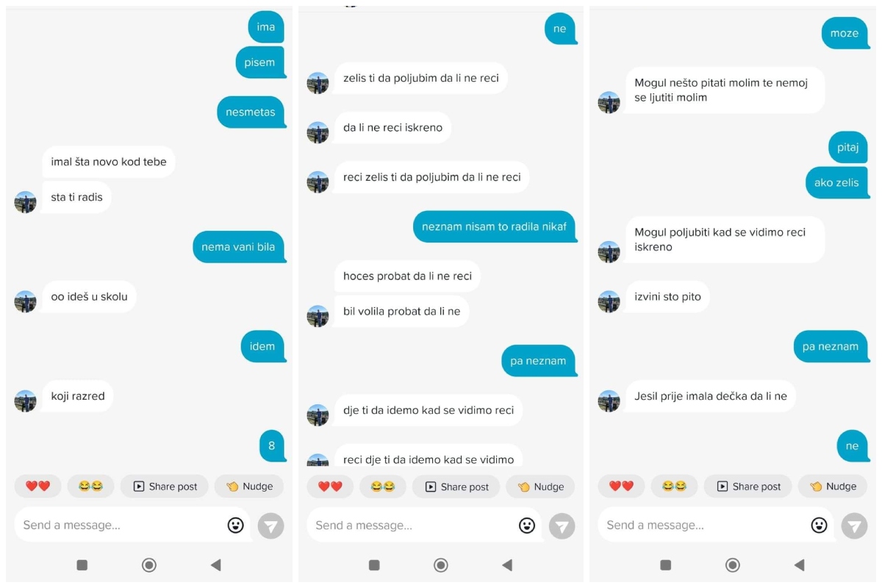Open sender avatar beside 'koji razred' message
This screenshot has width=882, height=588.
(x=26, y=401)
